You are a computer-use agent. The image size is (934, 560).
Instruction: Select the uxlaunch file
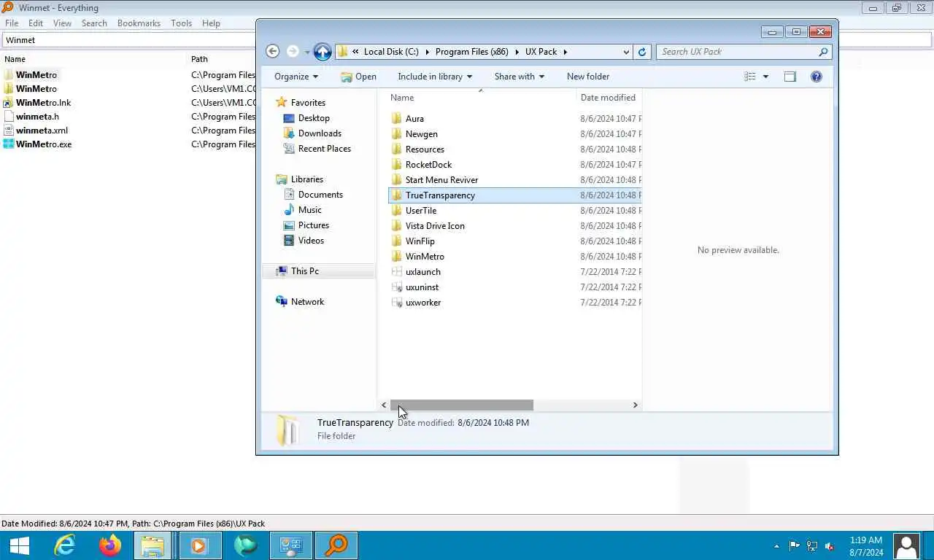pos(423,272)
